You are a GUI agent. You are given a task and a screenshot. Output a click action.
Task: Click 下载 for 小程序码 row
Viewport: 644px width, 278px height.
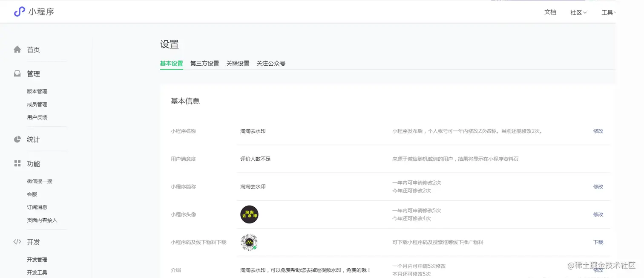[x=598, y=242]
